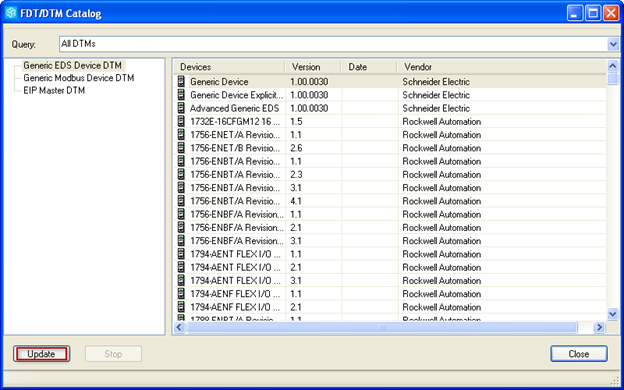
Task: Click version 1.5 in the 1732E-16CFGM12 row
Action: [x=296, y=121]
